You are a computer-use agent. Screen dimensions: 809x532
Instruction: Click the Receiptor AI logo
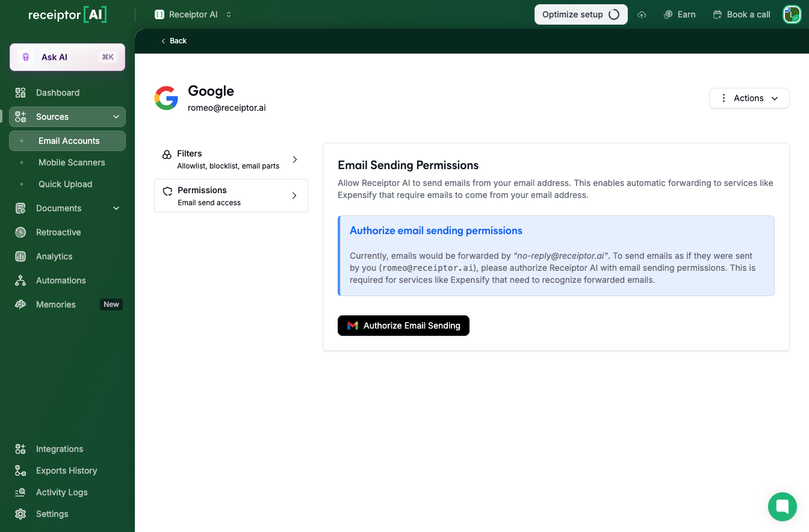point(67,15)
